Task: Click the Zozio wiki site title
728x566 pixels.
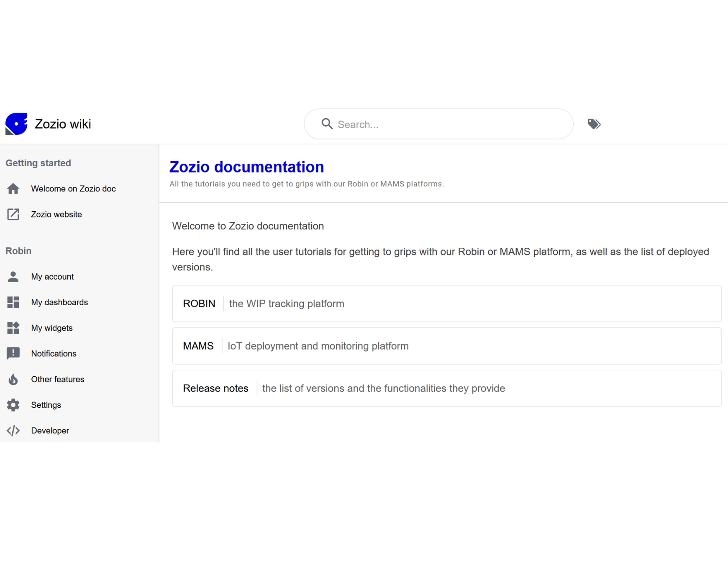Action: coord(63,124)
